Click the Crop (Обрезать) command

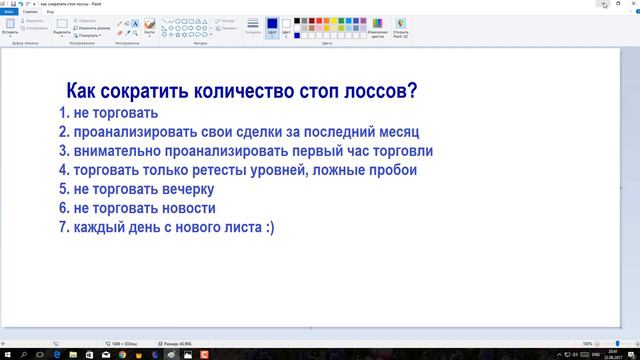click(x=85, y=20)
